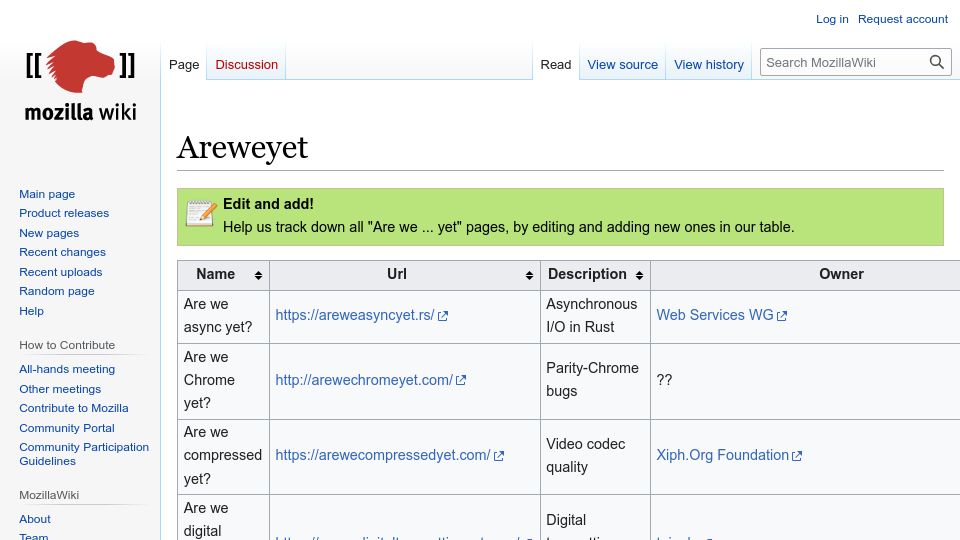Sort table by Name column

[x=223, y=275]
